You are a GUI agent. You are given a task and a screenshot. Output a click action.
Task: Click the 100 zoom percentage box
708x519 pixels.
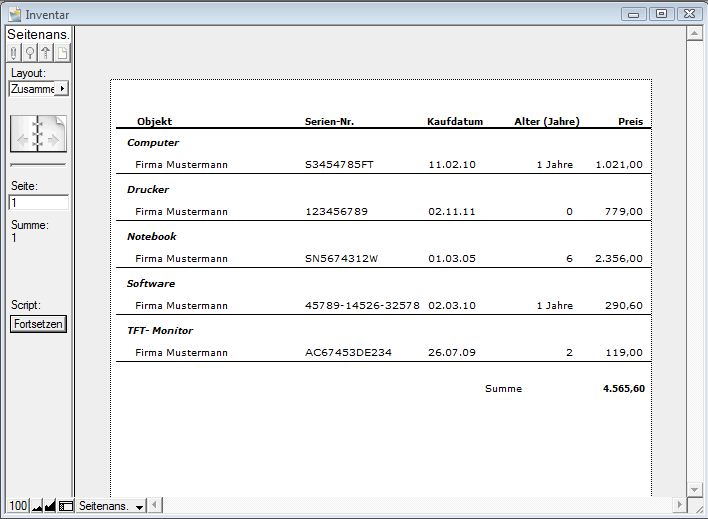click(x=18, y=506)
